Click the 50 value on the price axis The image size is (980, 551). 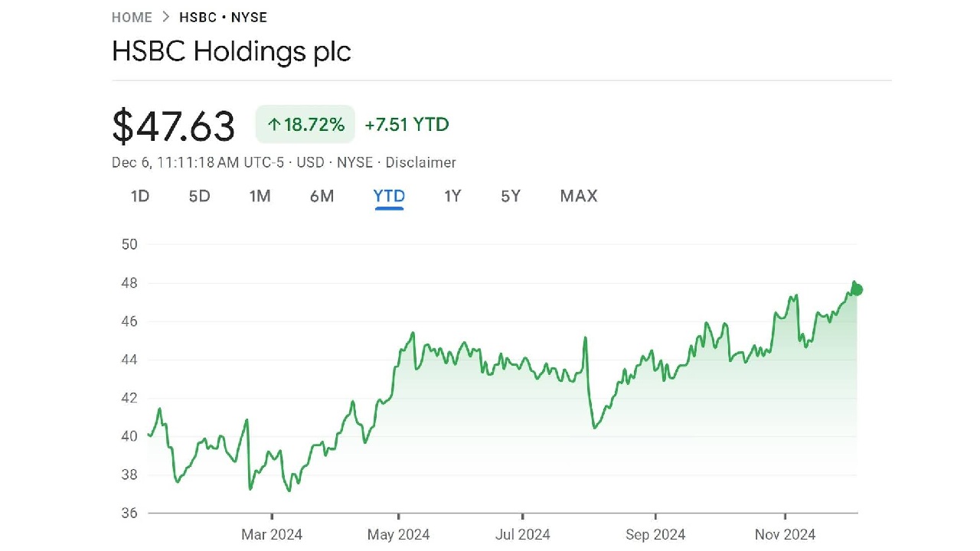click(129, 244)
